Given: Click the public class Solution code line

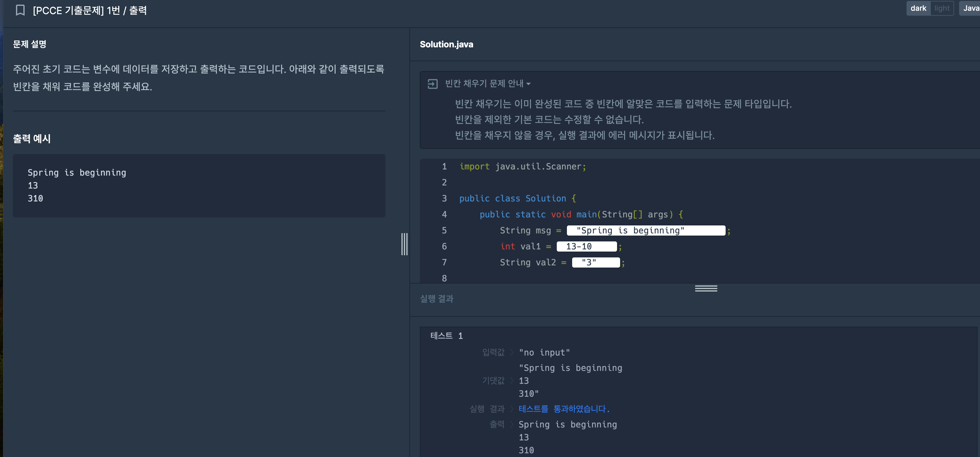Looking at the screenshot, I should pyautogui.click(x=518, y=199).
